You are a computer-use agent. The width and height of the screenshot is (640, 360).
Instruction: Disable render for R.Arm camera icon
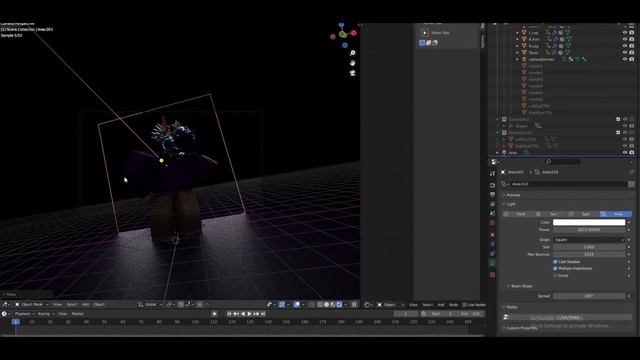pyautogui.click(x=632, y=39)
